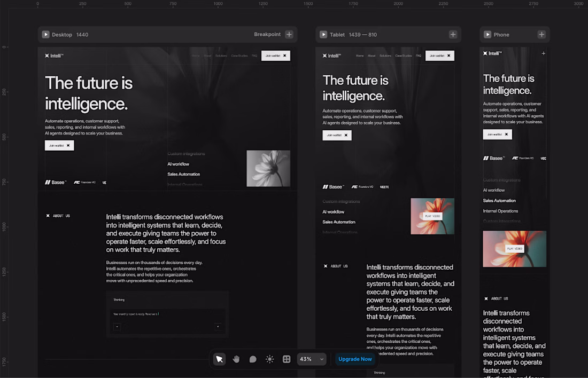
Task: Select 'Sales Automation' item in Desktop frame
Action: click(184, 174)
